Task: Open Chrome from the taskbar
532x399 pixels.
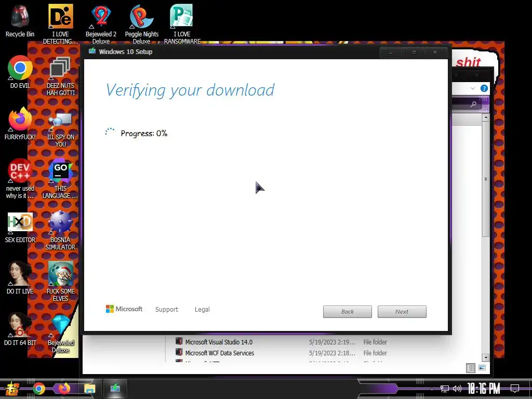Action: tap(39, 389)
